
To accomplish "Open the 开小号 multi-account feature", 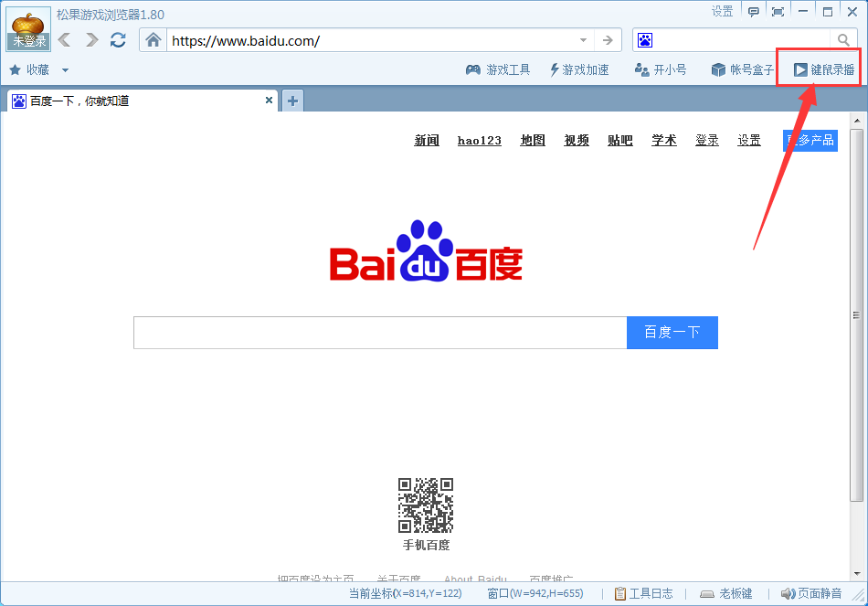I will point(660,69).
